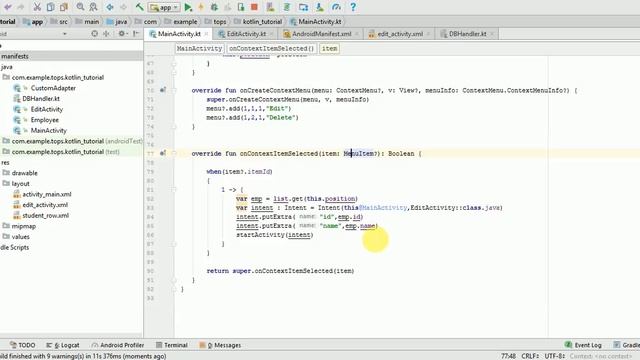The height and width of the screenshot is (360, 640).
Task: Click the Copy icon in the toolbar
Action: click(x=51, y=7)
